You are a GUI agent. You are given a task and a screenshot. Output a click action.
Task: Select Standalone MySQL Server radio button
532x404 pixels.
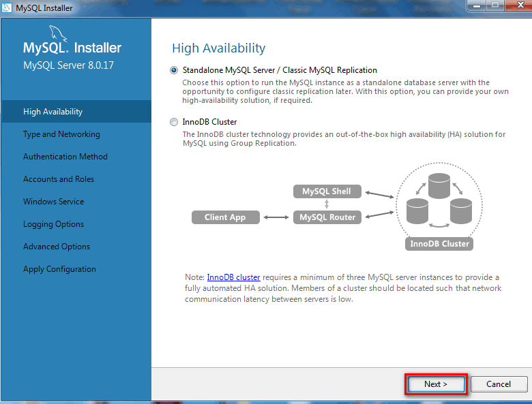(174, 70)
